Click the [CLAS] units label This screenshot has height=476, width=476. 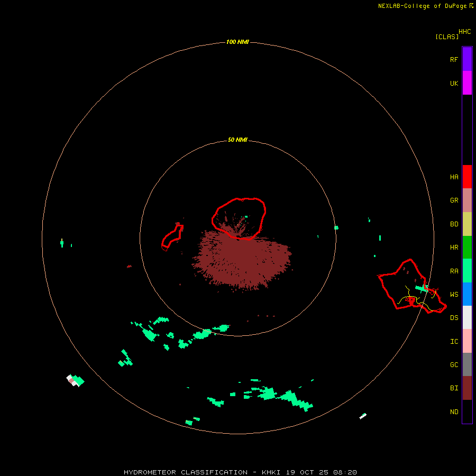[447, 36]
